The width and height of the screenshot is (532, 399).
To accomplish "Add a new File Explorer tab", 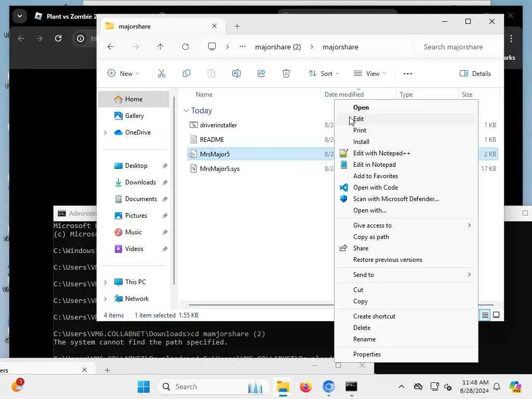I will pos(237,26).
